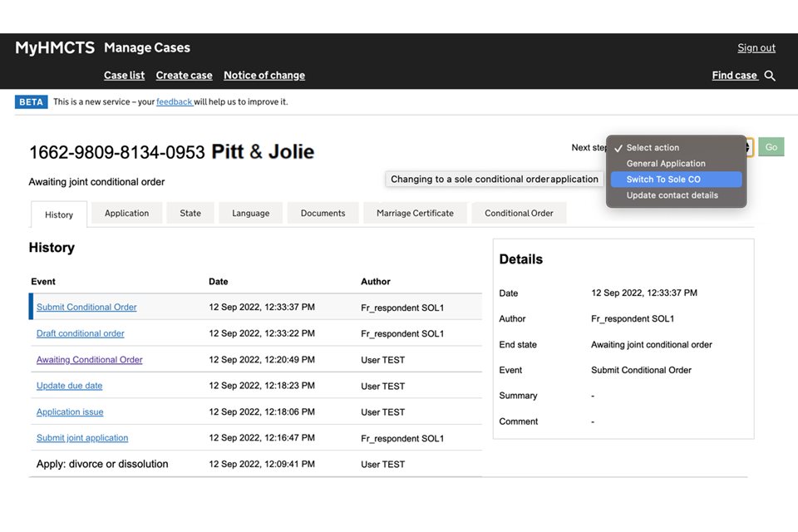
Task: Open Notice of change link
Action: tap(264, 76)
